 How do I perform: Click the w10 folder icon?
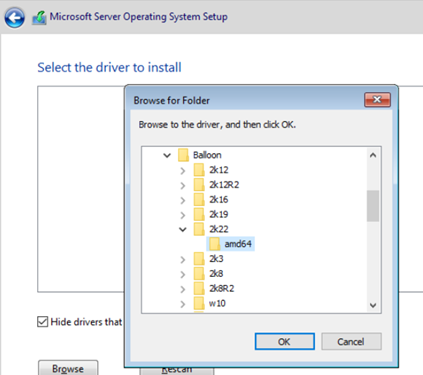pyautogui.click(x=199, y=303)
